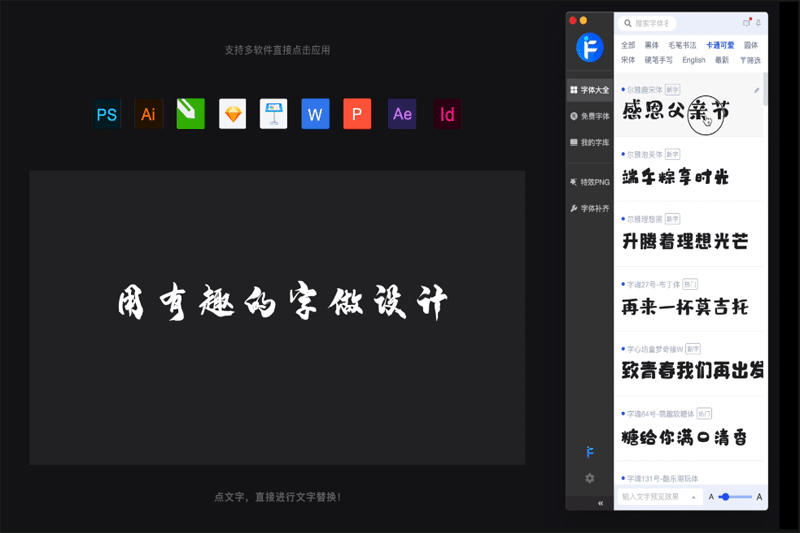Click the font list scrollbar
Image resolution: width=800 pixels, height=533 pixels.
click(x=765, y=89)
